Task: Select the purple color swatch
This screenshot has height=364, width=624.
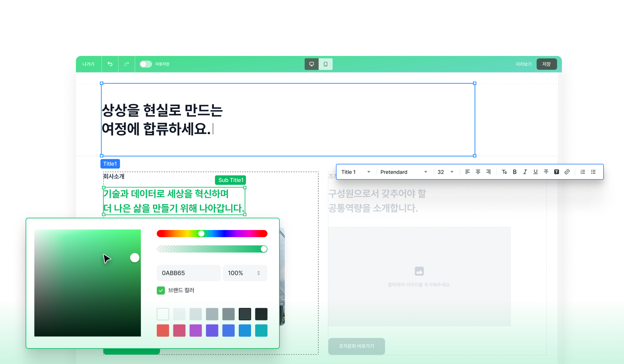Action: click(x=196, y=331)
